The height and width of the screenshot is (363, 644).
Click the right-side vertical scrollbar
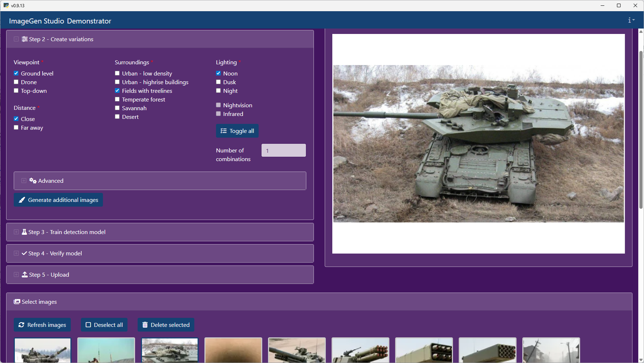coord(641,130)
